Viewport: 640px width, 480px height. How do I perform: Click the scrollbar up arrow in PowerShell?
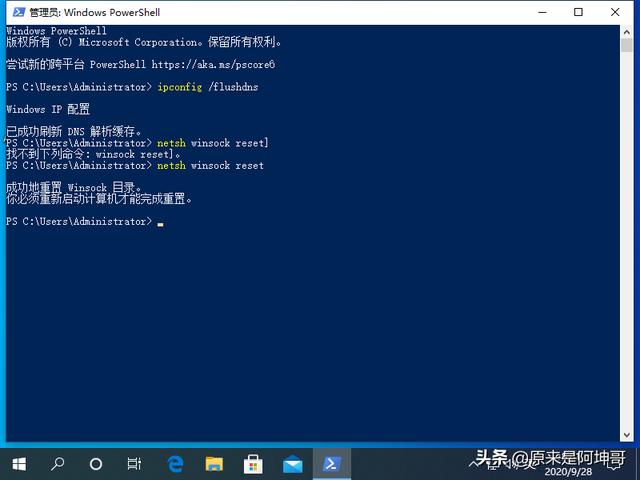click(627, 31)
